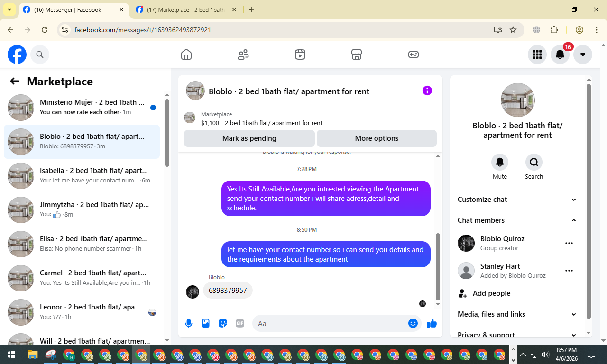
Task: Open Elisa conversation in list
Action: click(x=82, y=244)
